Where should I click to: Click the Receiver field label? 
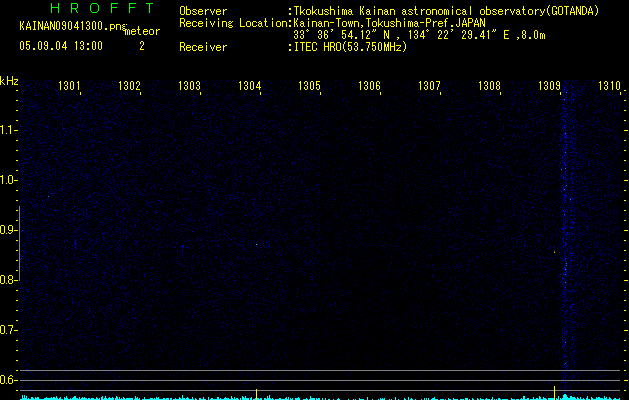(x=203, y=47)
